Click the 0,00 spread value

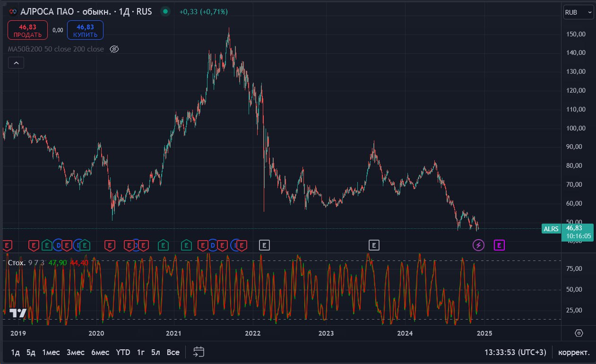[58, 30]
